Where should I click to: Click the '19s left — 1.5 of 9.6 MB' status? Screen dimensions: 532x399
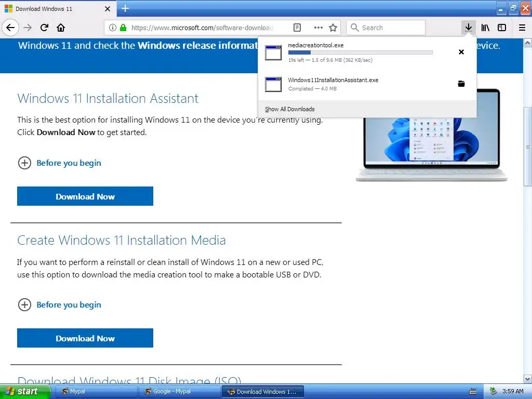tap(330, 60)
